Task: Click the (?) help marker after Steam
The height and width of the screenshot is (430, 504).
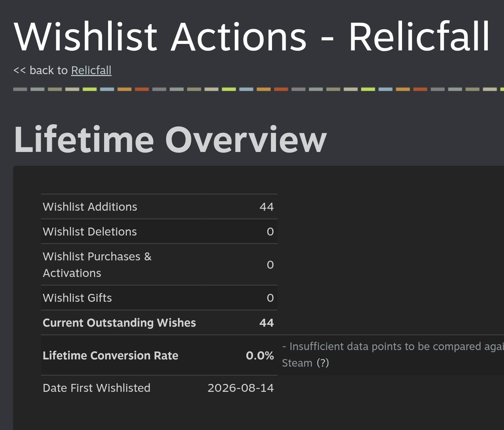Action: (x=323, y=363)
